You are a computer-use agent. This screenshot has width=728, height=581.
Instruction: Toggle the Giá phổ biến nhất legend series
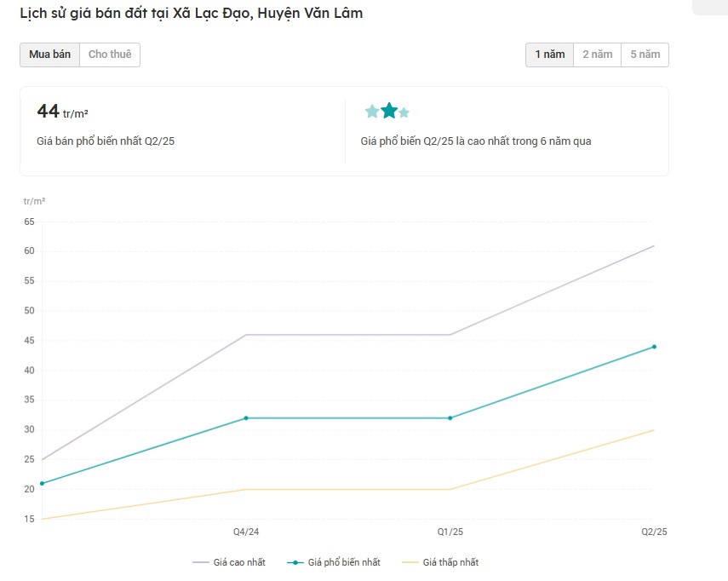[335, 562]
